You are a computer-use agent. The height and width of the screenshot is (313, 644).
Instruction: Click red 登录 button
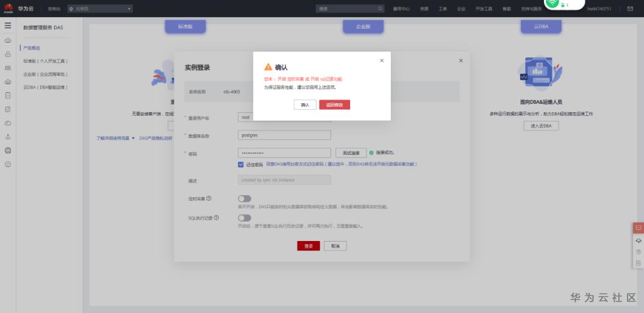tap(309, 246)
